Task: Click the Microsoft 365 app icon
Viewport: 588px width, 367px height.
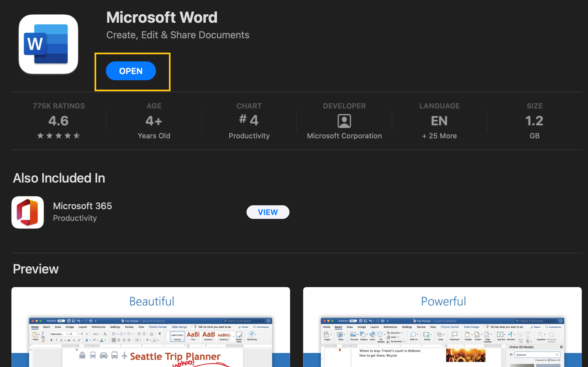Action: (28, 212)
